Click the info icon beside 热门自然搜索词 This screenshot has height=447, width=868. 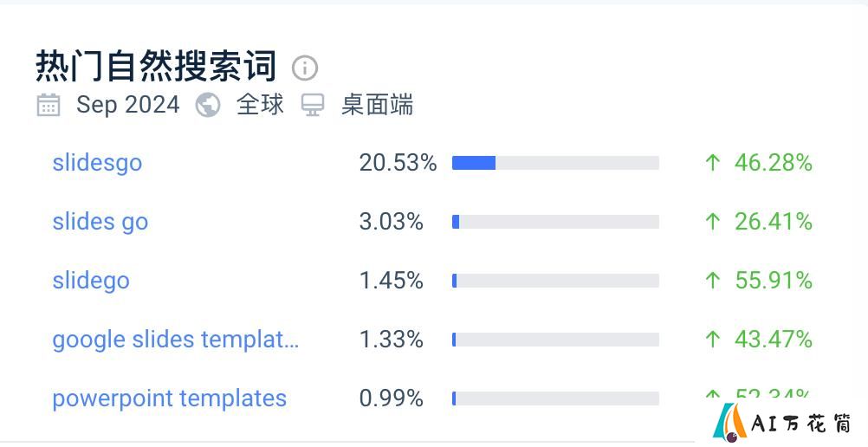point(304,68)
